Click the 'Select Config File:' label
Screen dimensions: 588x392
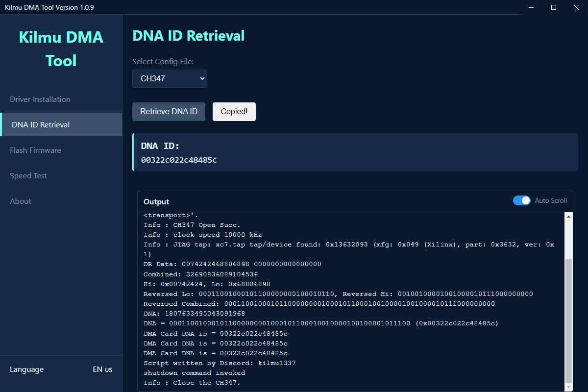coord(163,62)
